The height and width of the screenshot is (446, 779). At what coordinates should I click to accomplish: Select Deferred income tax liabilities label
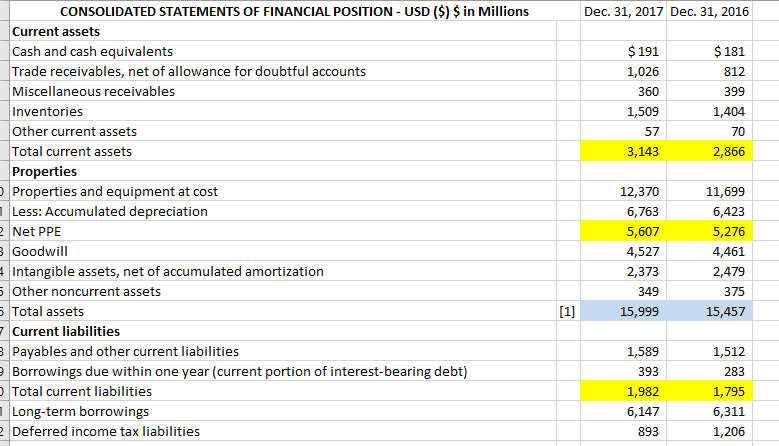[106, 431]
